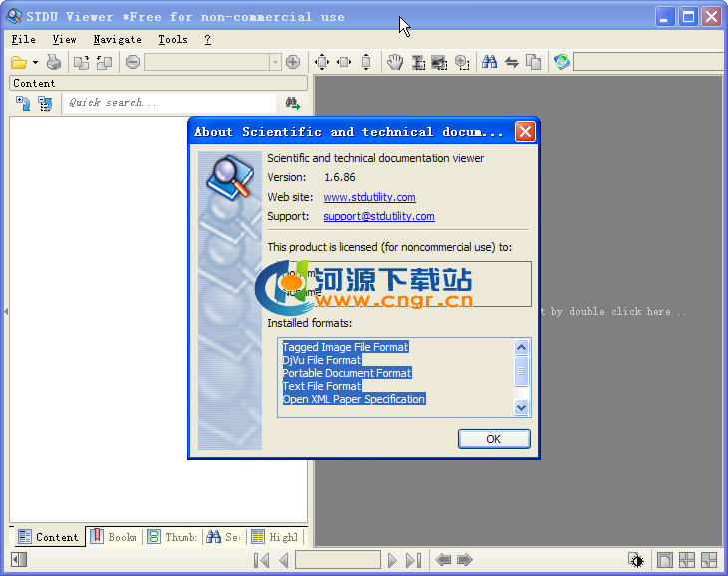Viewport: 728px width, 576px height.
Task: Go to the first page
Action: tap(262, 560)
